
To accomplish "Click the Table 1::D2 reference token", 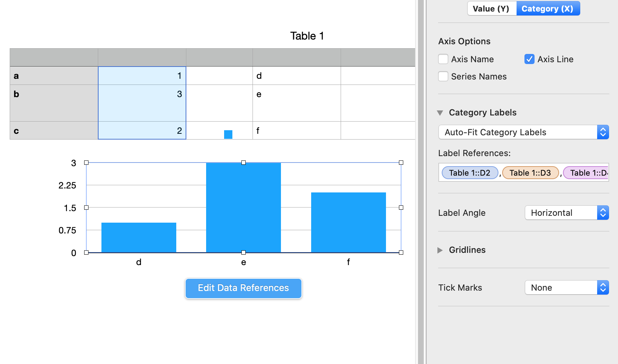I will pyautogui.click(x=469, y=173).
